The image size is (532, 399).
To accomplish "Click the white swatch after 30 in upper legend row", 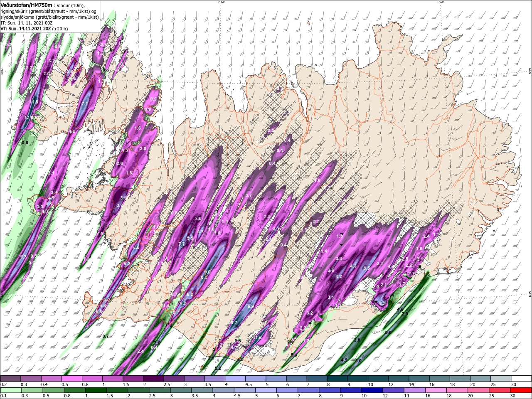I will point(521,379).
